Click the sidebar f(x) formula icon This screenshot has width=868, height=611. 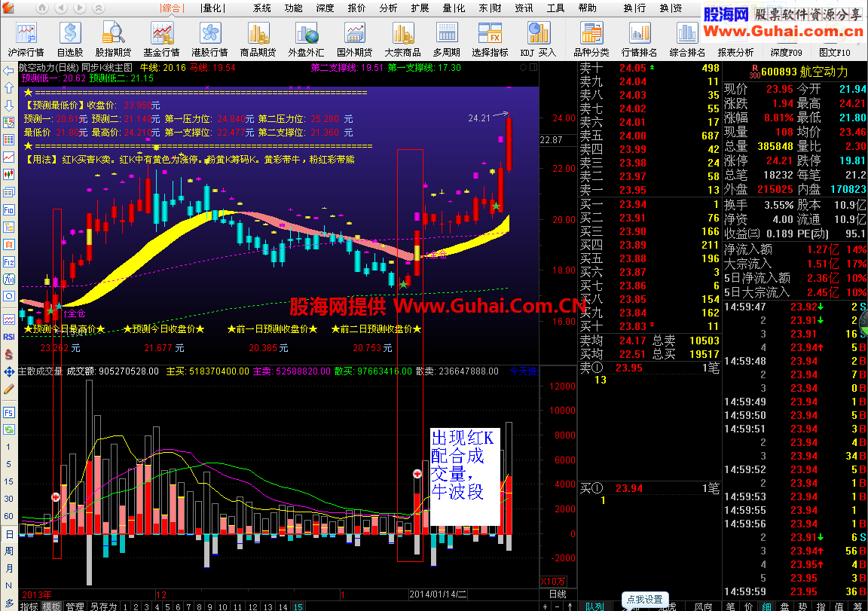click(x=9, y=279)
